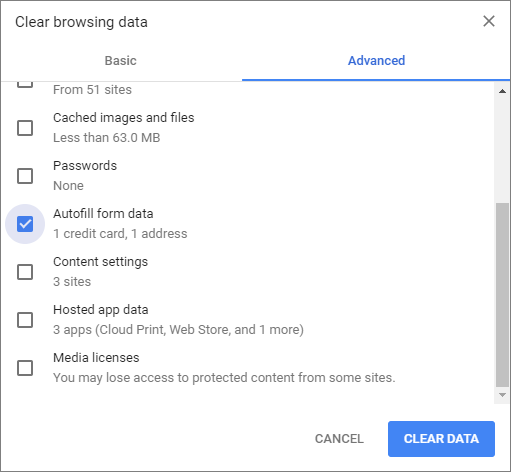Click the CANCEL button

pyautogui.click(x=339, y=439)
